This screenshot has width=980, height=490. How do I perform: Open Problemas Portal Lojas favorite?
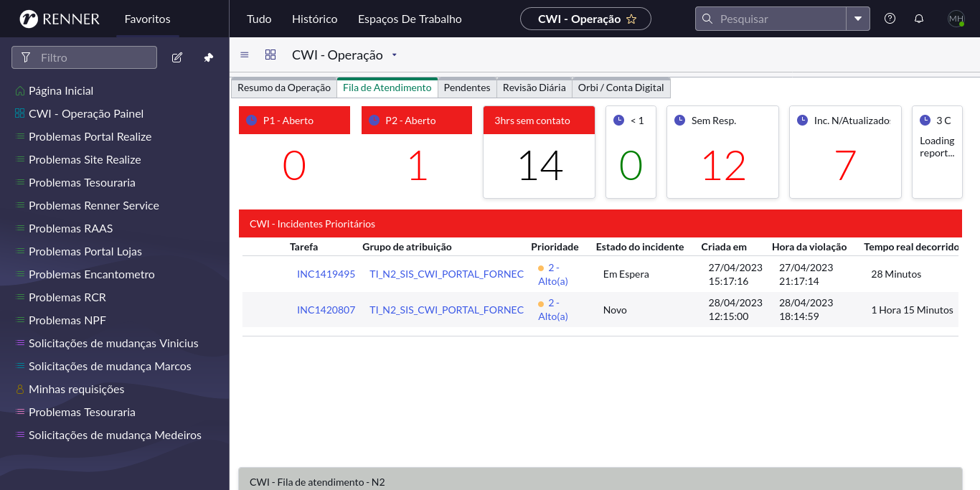pos(85,251)
